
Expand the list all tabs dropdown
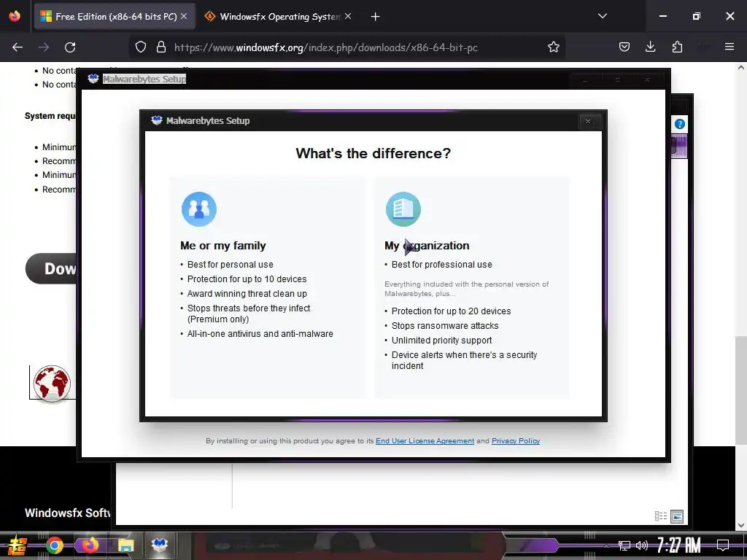coord(602,16)
